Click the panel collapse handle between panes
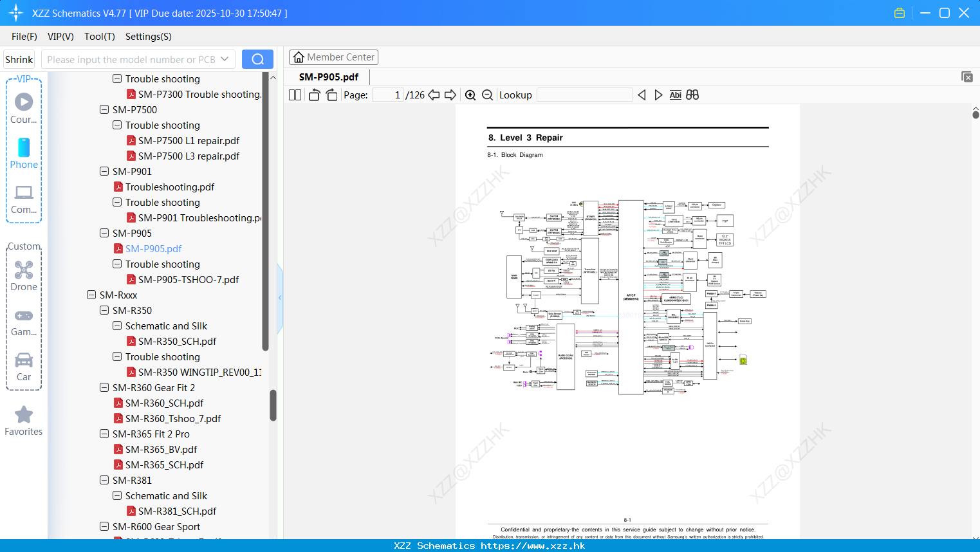This screenshot has height=552, width=980. click(x=280, y=297)
